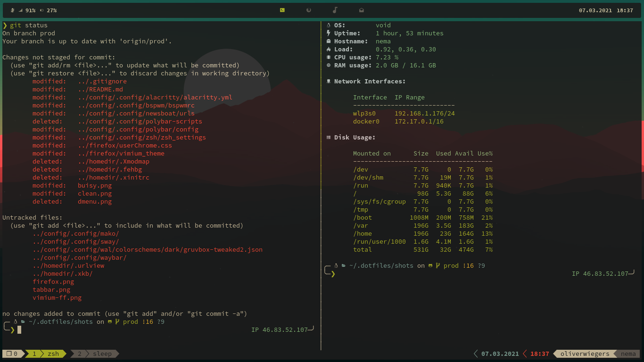The image size is (644, 362).
Task: Click the oliverwiegers user segment in tmux bar
Action: click(x=585, y=354)
